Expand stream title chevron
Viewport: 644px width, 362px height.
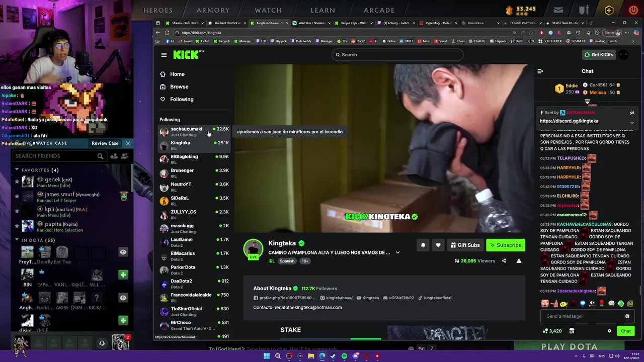[397, 252]
